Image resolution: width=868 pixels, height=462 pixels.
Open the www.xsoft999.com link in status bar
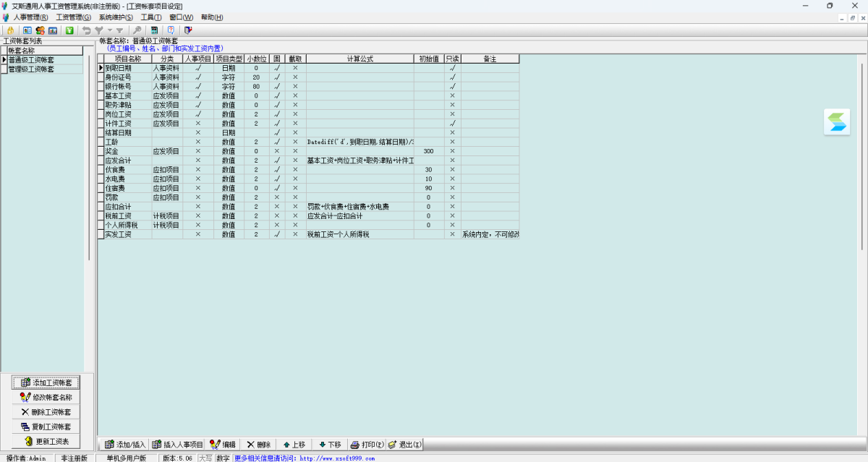click(x=337, y=458)
